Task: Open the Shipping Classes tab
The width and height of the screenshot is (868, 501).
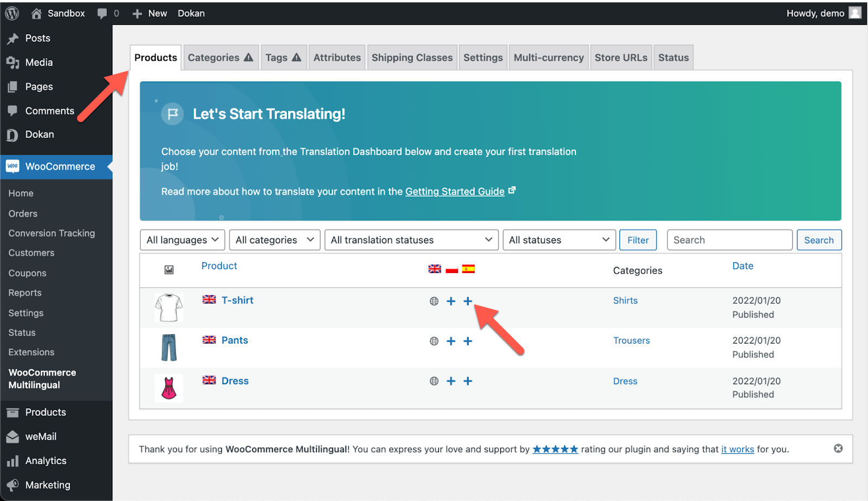Action: click(412, 58)
